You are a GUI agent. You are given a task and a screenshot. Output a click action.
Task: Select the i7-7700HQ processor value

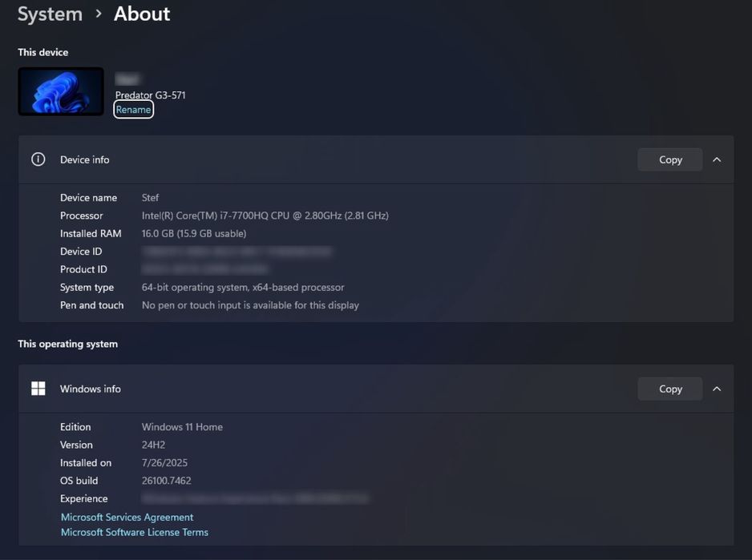click(x=265, y=216)
